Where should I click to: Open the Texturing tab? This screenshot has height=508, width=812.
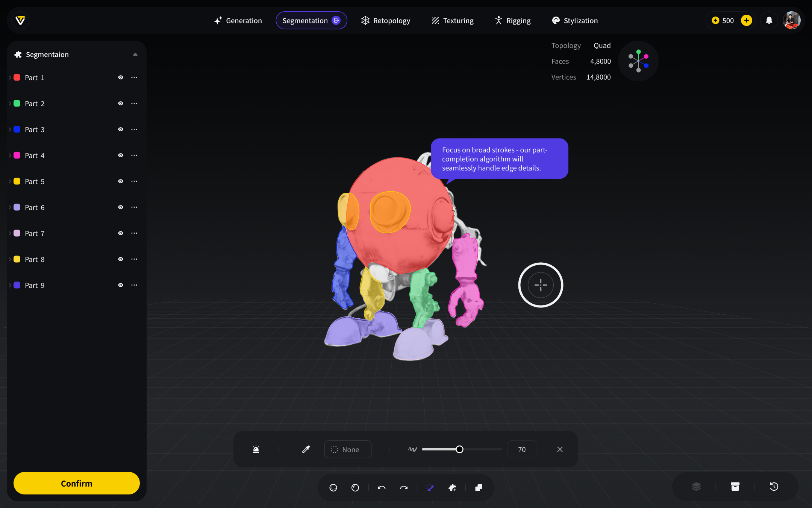coord(452,20)
